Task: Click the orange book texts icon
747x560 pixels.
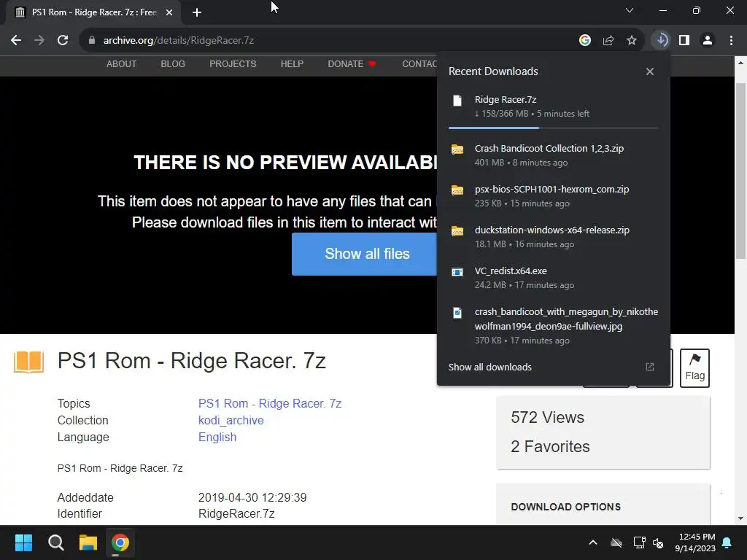Action: pyautogui.click(x=28, y=362)
